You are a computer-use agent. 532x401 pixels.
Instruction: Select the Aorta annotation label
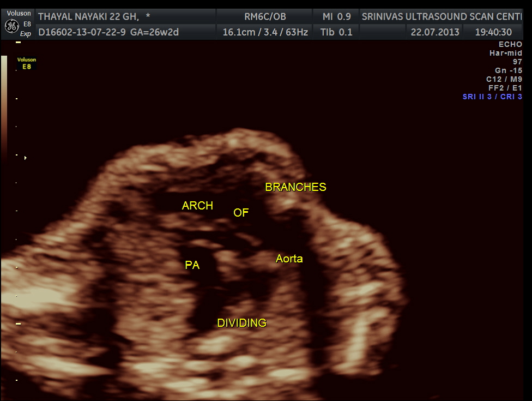(x=289, y=259)
